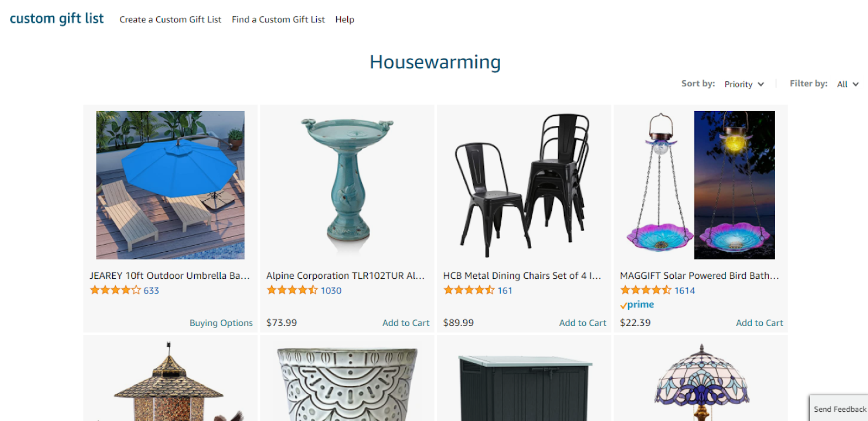This screenshot has height=421, width=868.
Task: Add the $22.39 MAGGIFT bird bath to cart
Action: pos(759,323)
